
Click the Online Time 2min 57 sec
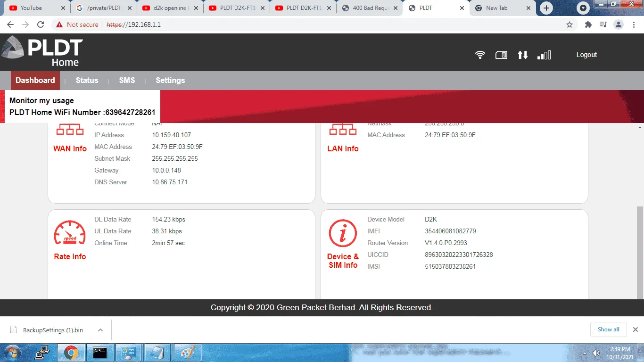coord(168,243)
